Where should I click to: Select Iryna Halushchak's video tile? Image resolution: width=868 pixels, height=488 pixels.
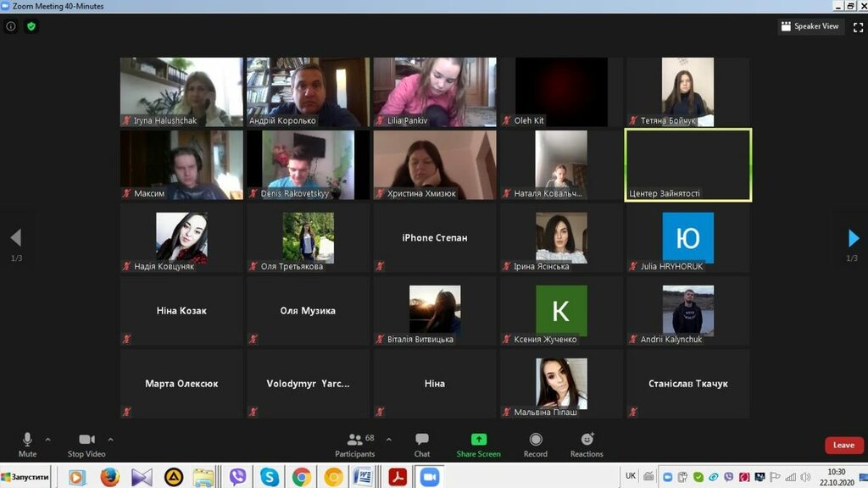click(x=181, y=92)
